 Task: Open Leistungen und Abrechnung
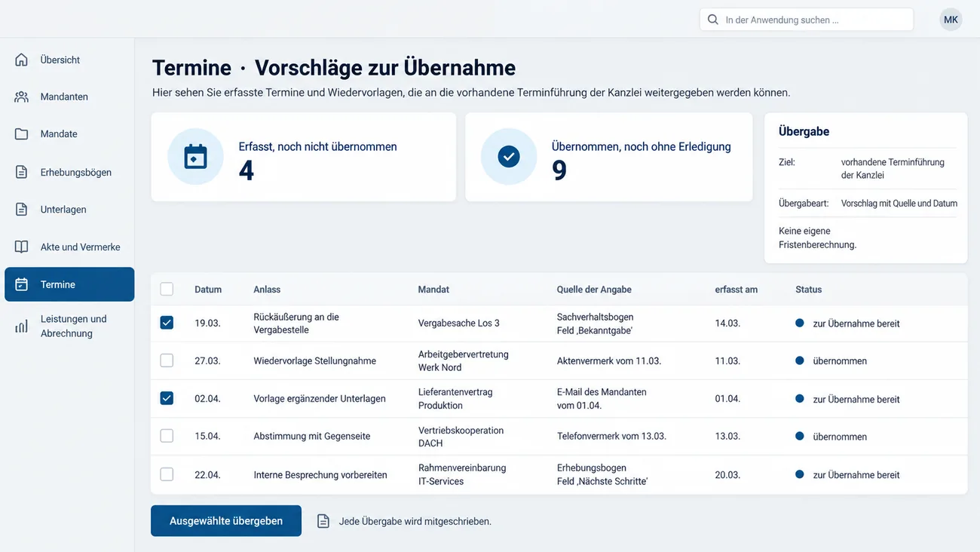(69, 326)
